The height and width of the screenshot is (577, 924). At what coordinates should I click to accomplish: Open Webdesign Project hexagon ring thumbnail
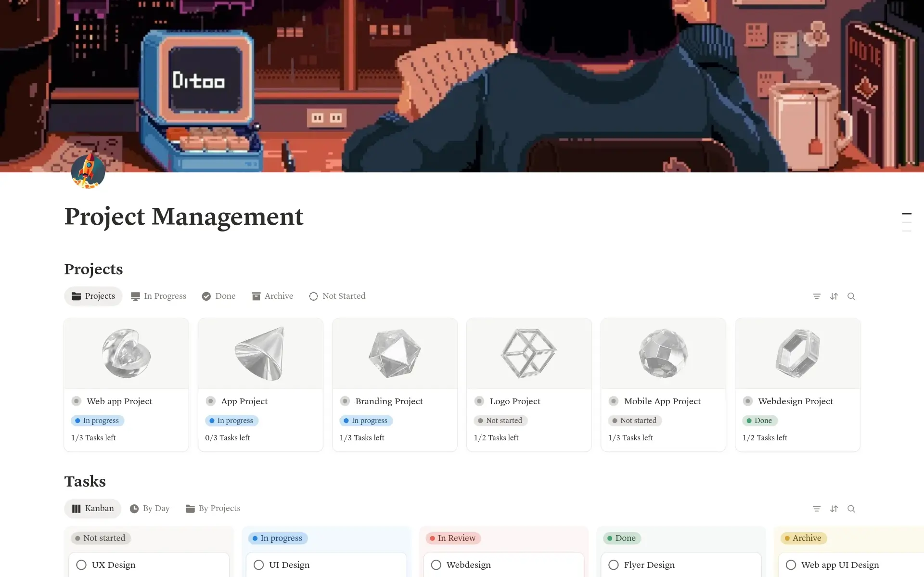coord(797,353)
